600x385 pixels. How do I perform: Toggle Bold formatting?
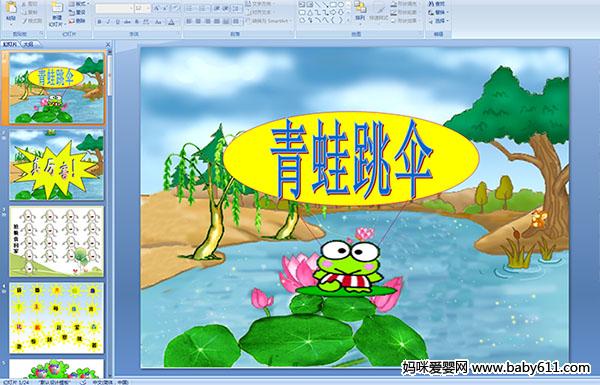point(100,22)
